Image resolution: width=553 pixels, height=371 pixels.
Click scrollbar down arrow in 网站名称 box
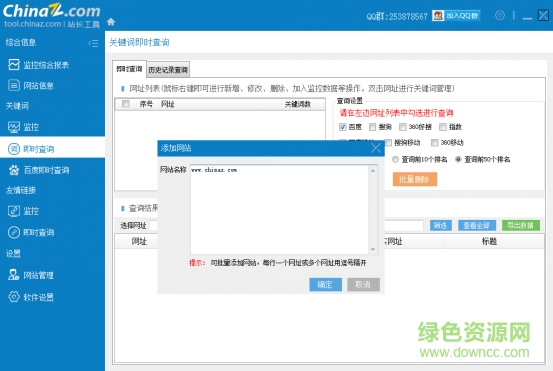(373, 249)
